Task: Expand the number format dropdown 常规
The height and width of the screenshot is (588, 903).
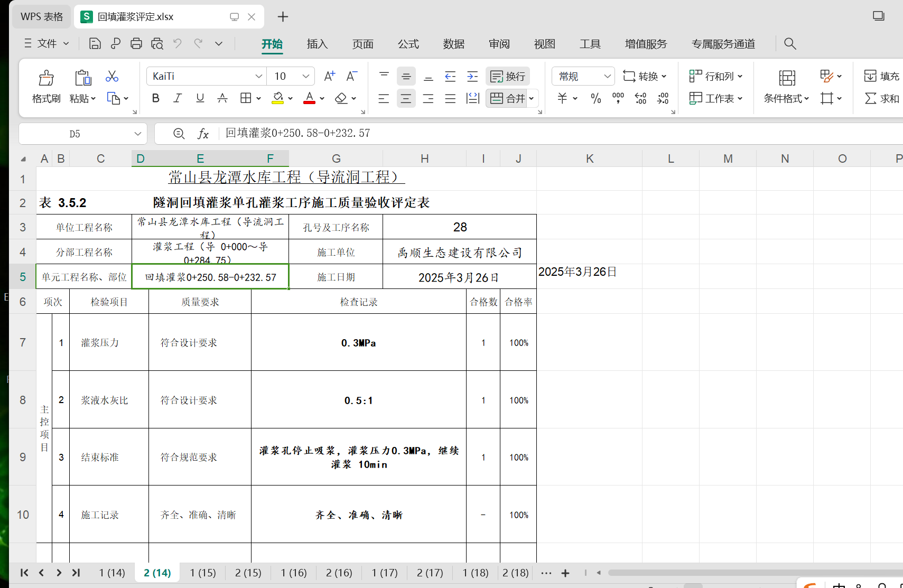Action: 607,77
